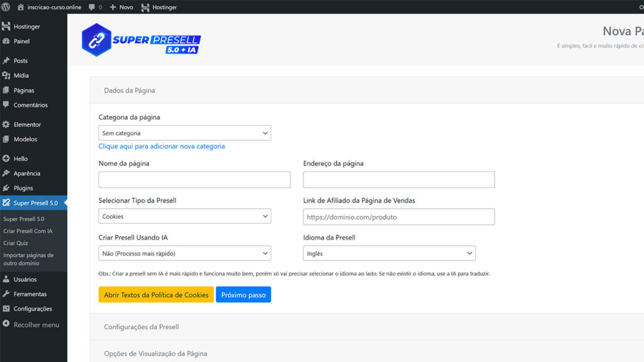Collapse sidebar with Recolher menu icon
The width and height of the screenshot is (644, 362).
[x=6, y=325]
